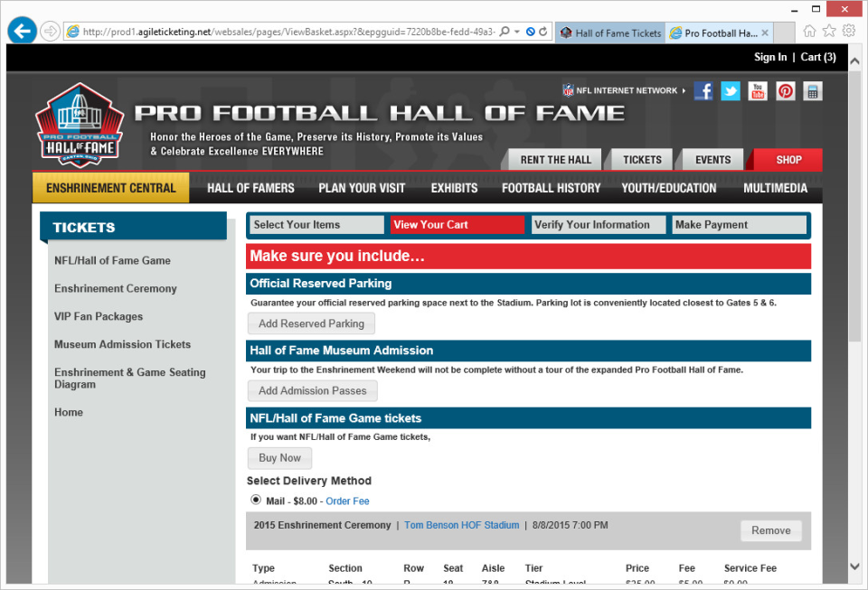Open FOOTBALL HISTORY menu

[551, 188]
